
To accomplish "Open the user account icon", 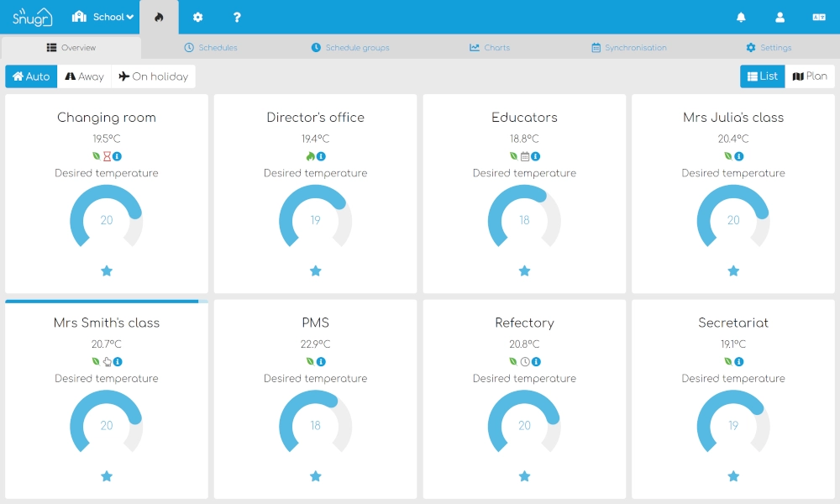I will click(x=780, y=17).
